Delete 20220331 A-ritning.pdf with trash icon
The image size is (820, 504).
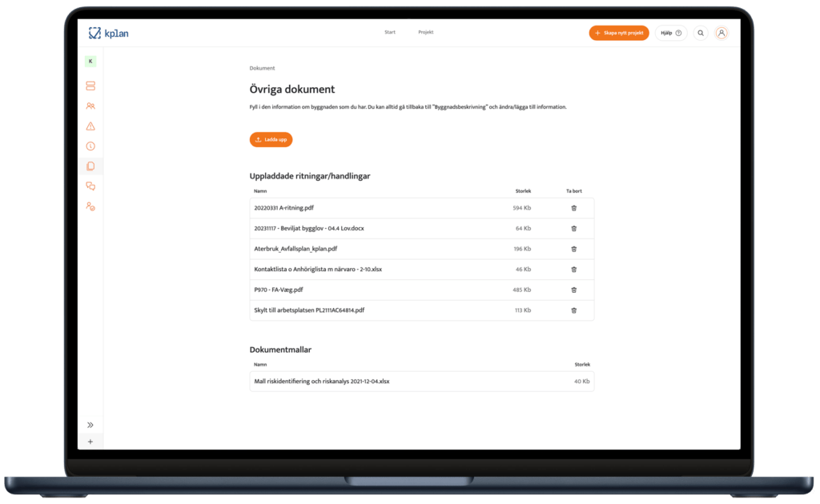tap(573, 208)
